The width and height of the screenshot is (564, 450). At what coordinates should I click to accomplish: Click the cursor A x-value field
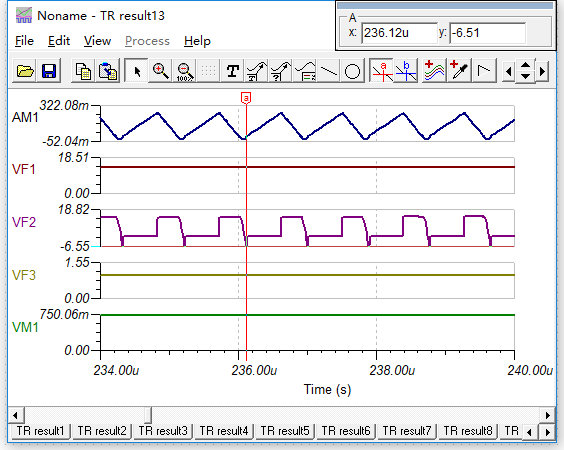[399, 33]
